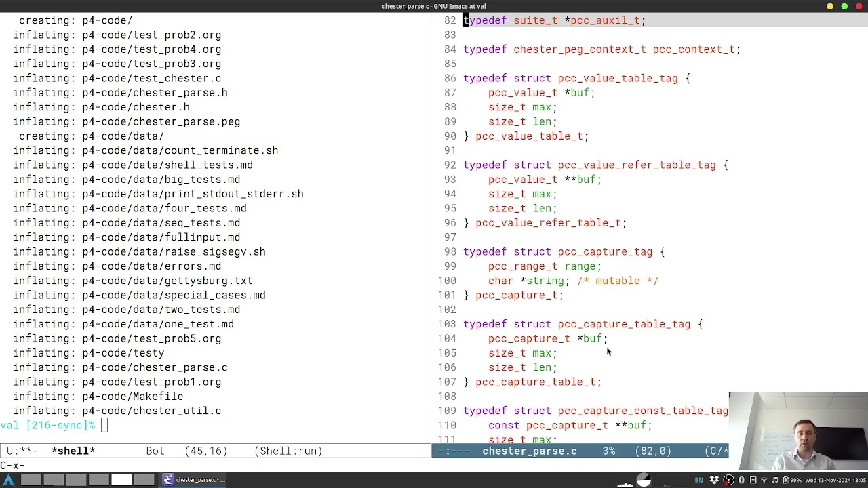Click pcc_capture_tag on line 98
Image resolution: width=868 pixels, height=488 pixels.
605,252
